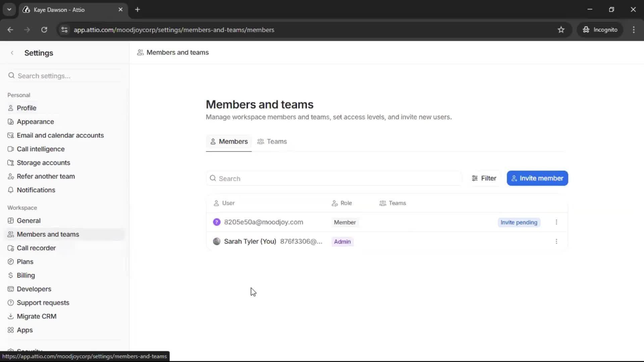Viewport: 644px width, 362px height.
Task: Click Sarah Tyler's avatar
Action: click(x=217, y=241)
